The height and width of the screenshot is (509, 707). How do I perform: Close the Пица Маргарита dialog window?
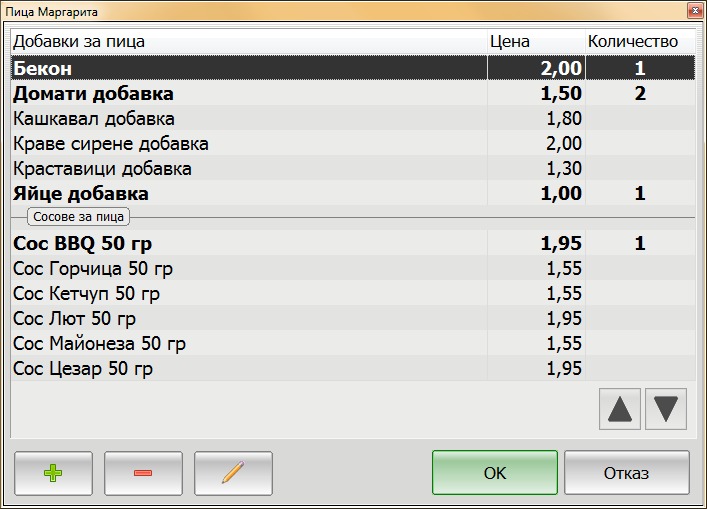click(692, 10)
